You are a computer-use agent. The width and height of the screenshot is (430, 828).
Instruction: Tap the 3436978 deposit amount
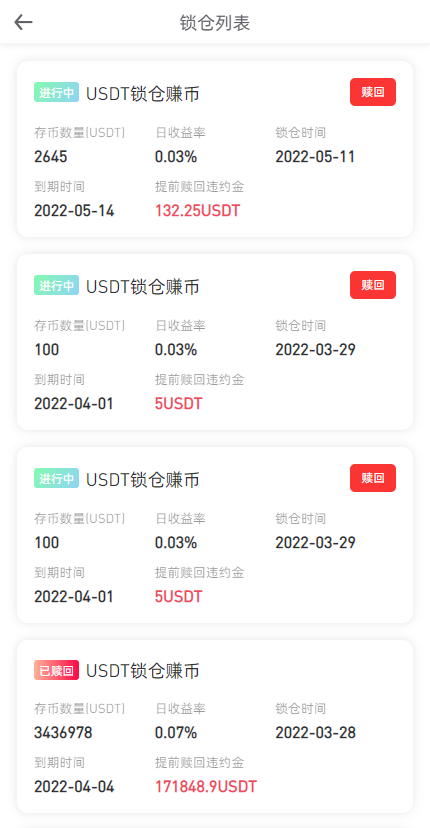pos(63,733)
